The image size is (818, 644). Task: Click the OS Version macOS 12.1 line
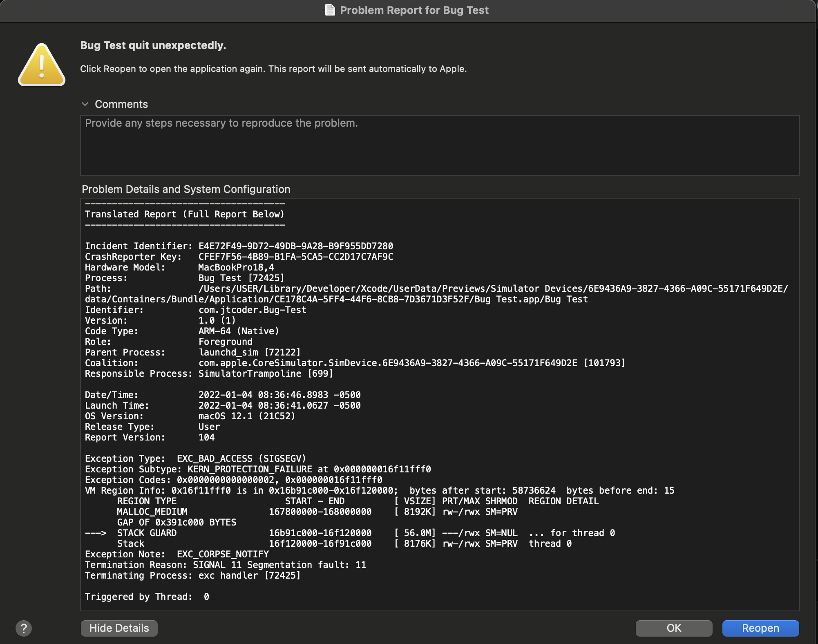190,416
